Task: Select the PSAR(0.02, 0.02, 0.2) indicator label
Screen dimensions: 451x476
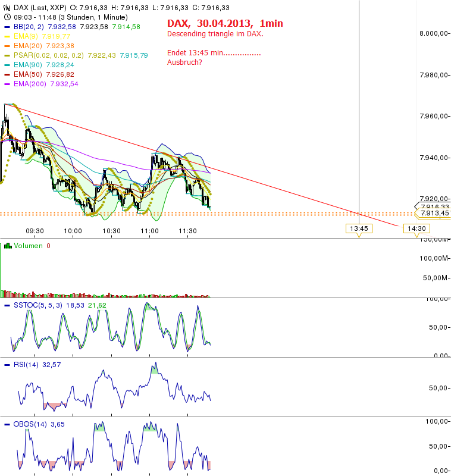Action: (49, 55)
